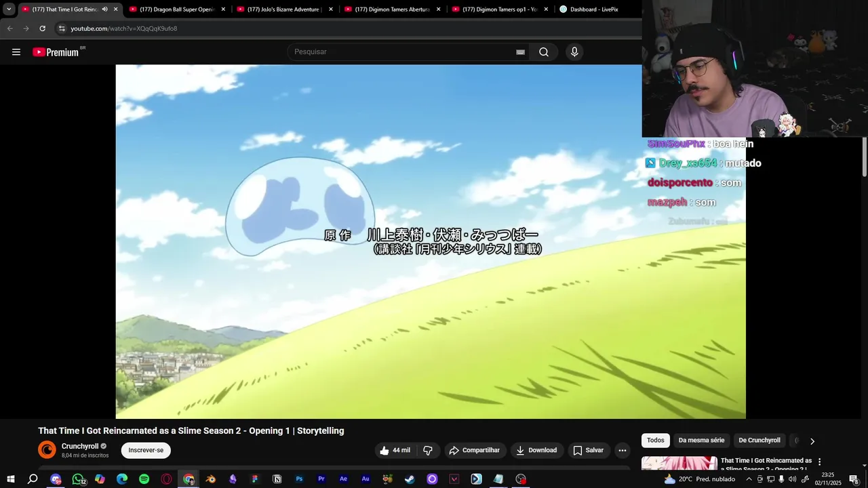Screen dimensions: 868x488
Task: Open OBS Studio from the taskbar
Action: 521,479
